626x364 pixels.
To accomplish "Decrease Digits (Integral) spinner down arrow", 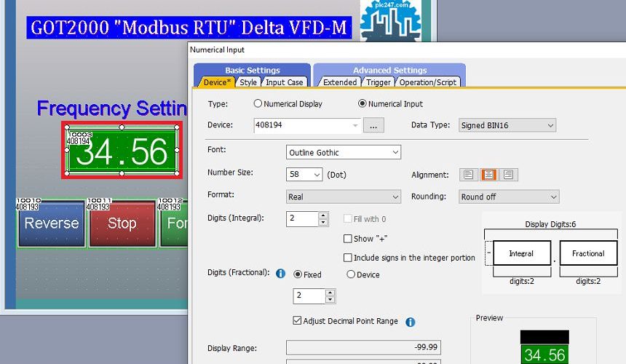I will 323,223.
